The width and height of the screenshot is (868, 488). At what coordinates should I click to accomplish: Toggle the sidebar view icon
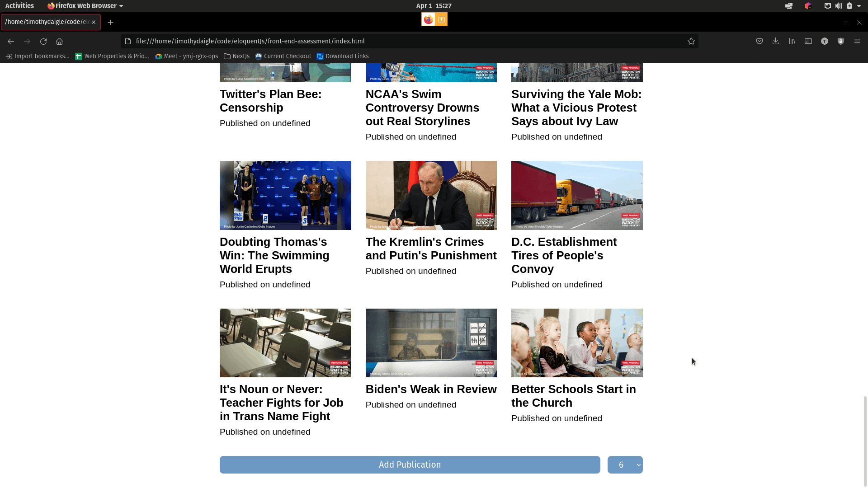[808, 41]
